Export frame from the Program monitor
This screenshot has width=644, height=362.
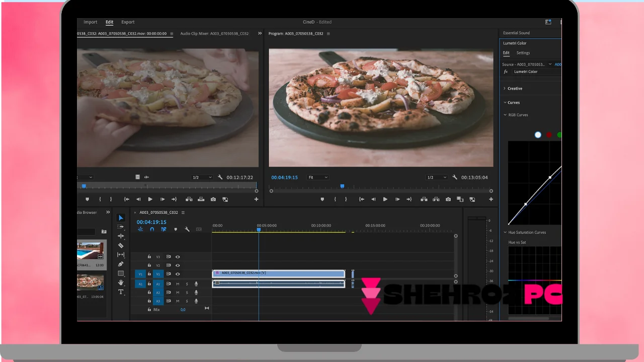coord(448,200)
